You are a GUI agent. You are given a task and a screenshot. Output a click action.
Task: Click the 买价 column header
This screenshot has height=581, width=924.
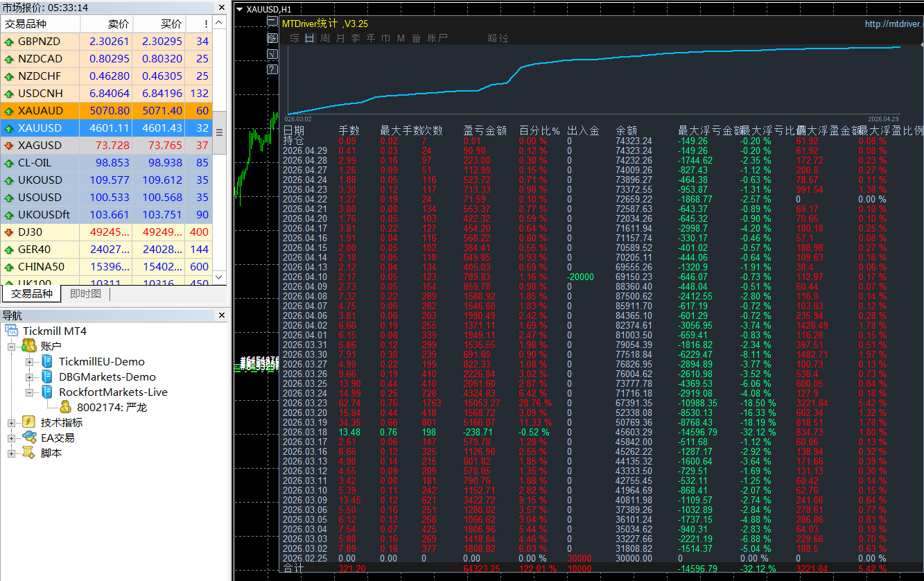tap(159, 24)
